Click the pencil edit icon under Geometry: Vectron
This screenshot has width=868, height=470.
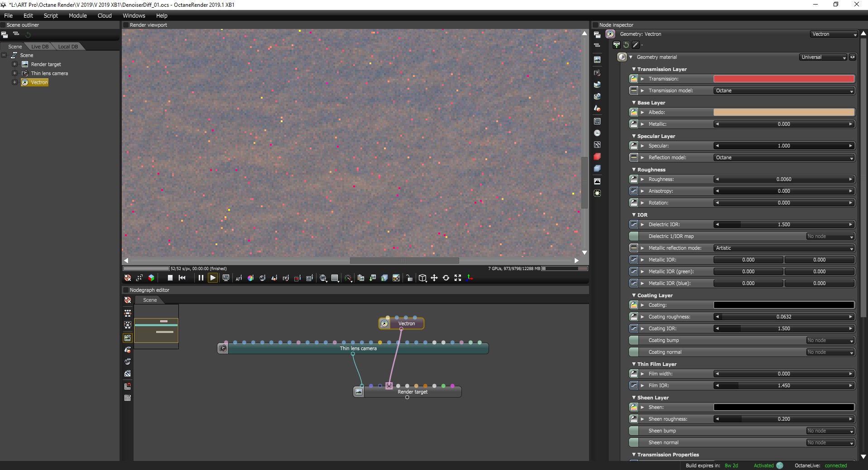point(636,45)
